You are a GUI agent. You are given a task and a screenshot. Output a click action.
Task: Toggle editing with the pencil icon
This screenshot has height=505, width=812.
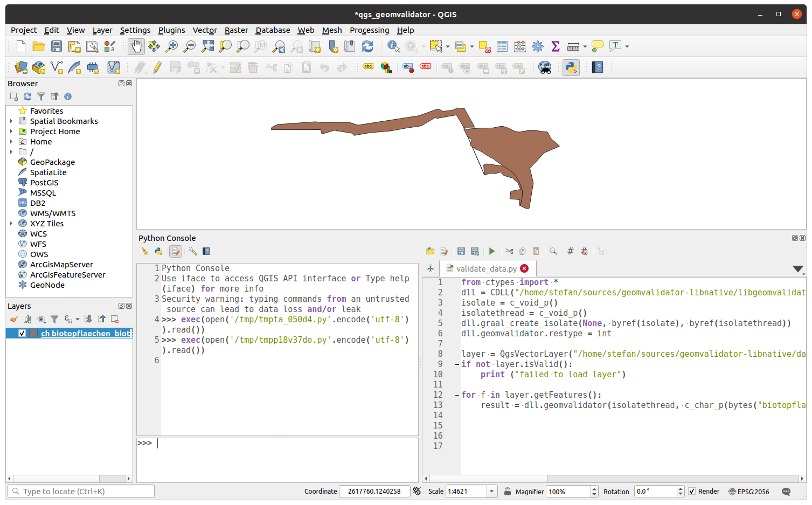point(157,67)
